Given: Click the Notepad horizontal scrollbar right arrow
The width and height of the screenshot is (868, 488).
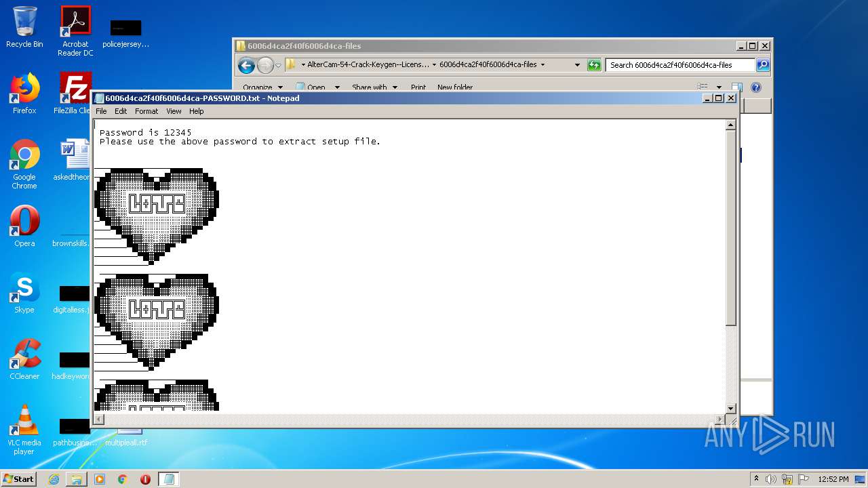Looking at the screenshot, I should pyautogui.click(x=720, y=420).
